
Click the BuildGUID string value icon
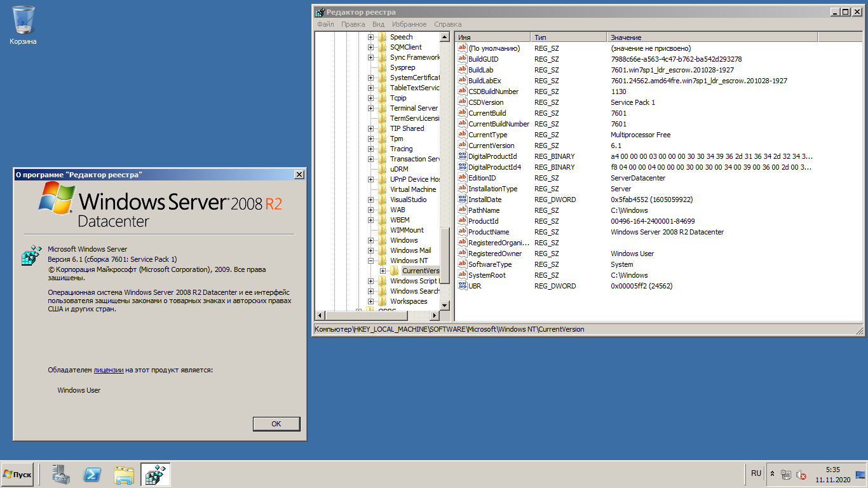pos(462,59)
